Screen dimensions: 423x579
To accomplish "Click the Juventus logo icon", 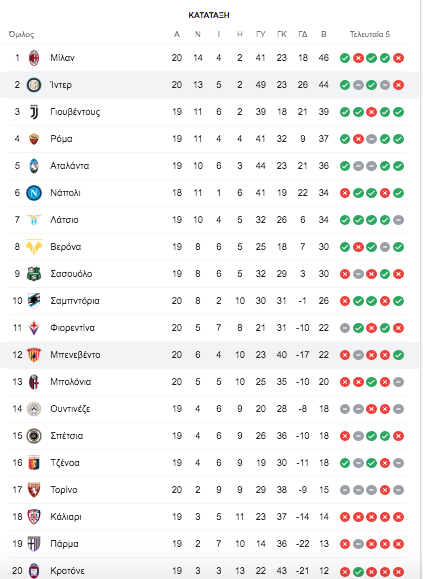I will [34, 112].
